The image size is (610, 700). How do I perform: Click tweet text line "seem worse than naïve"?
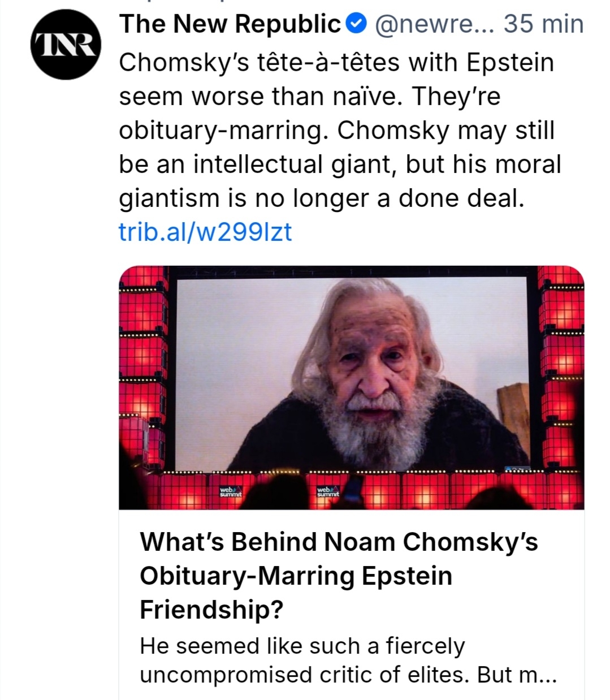(309, 97)
